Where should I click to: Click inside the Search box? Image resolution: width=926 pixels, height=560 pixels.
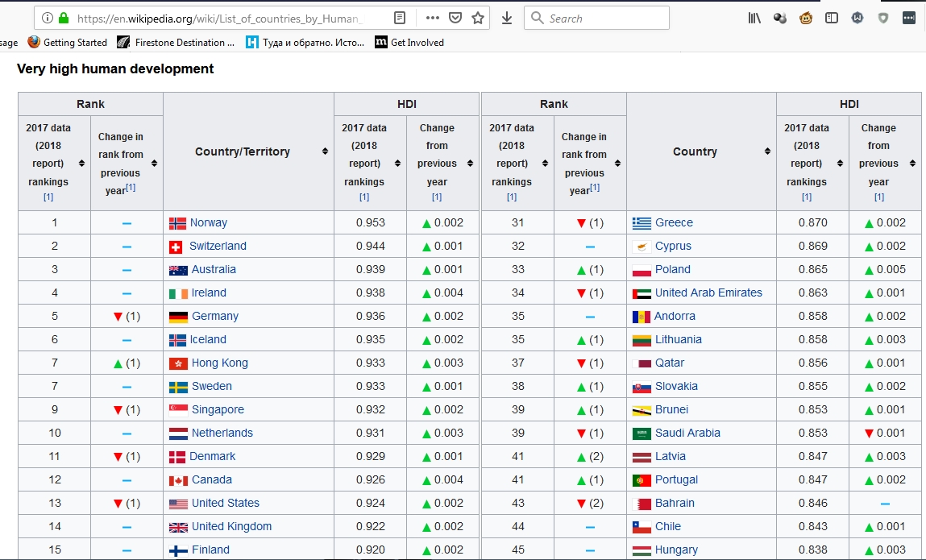[596, 19]
